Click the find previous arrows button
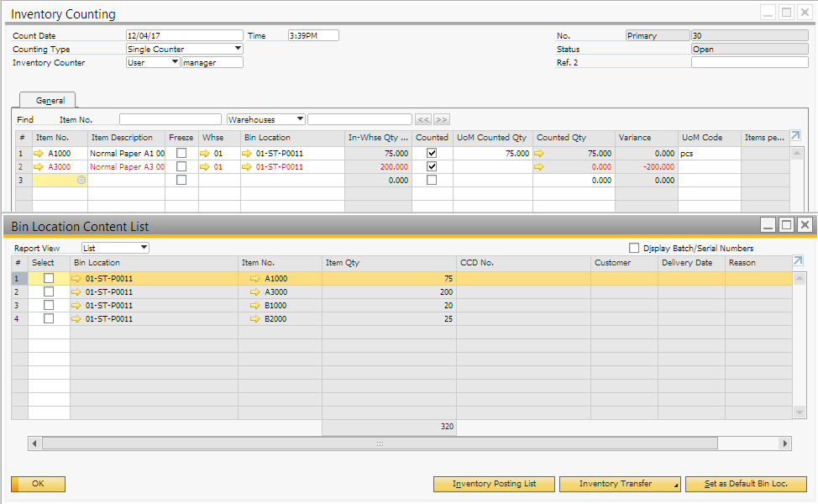 [423, 120]
